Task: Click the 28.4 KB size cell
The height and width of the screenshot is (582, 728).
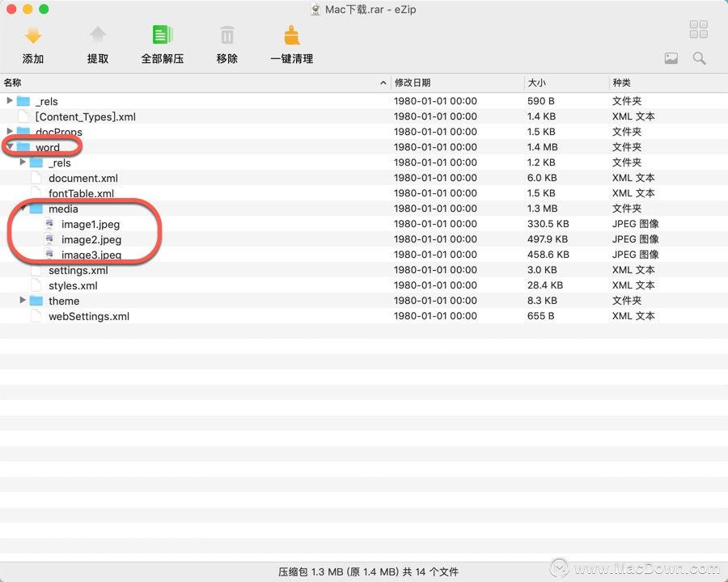Action: [545, 285]
